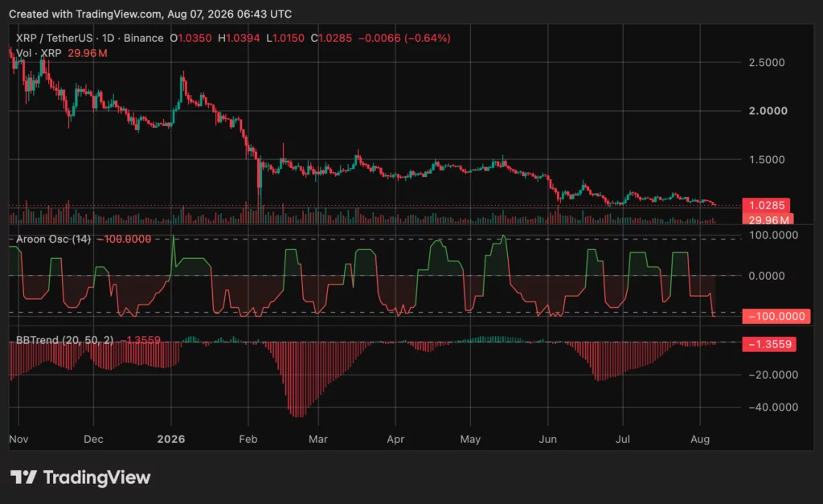The image size is (823, 504).
Task: Click the 2.0000 price axis label
Action: 768,111
